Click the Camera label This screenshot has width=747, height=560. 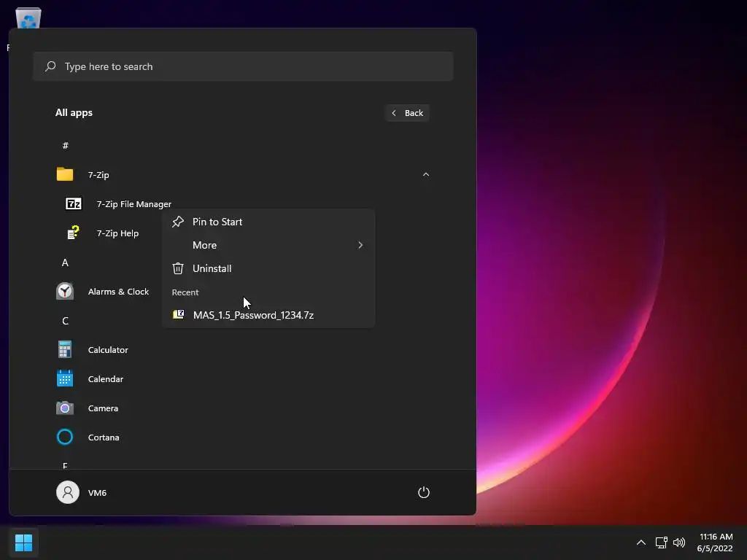[x=103, y=408]
